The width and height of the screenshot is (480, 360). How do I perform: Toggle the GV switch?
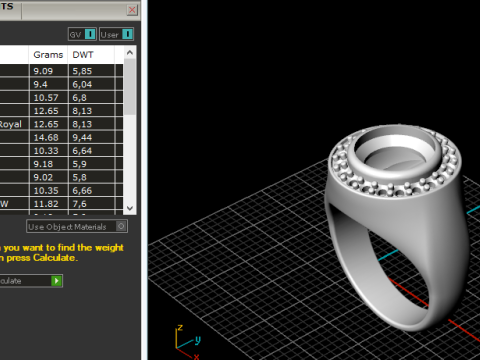click(x=82, y=34)
